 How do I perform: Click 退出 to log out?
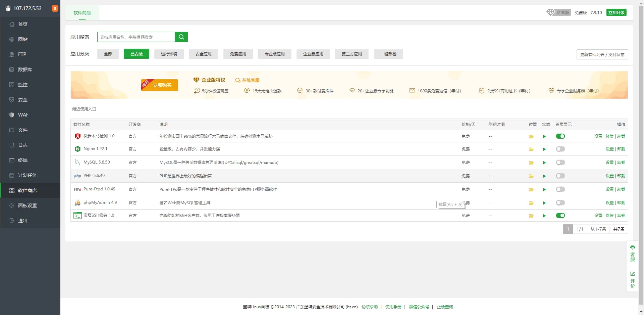click(x=30, y=221)
